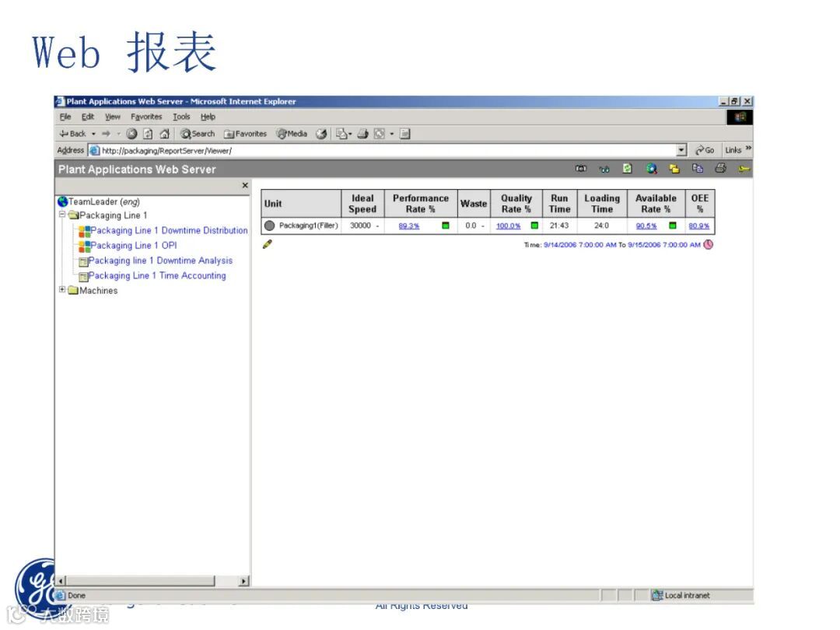Click the globe search icon in web server bar

[652, 169]
